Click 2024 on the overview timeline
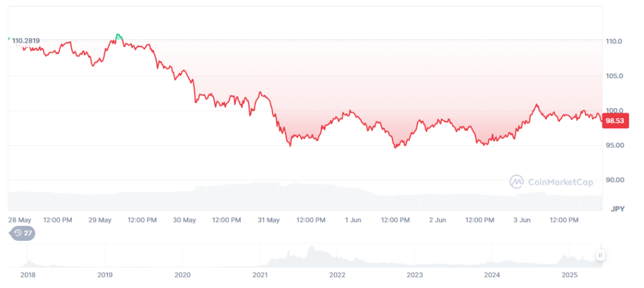 coord(492,275)
